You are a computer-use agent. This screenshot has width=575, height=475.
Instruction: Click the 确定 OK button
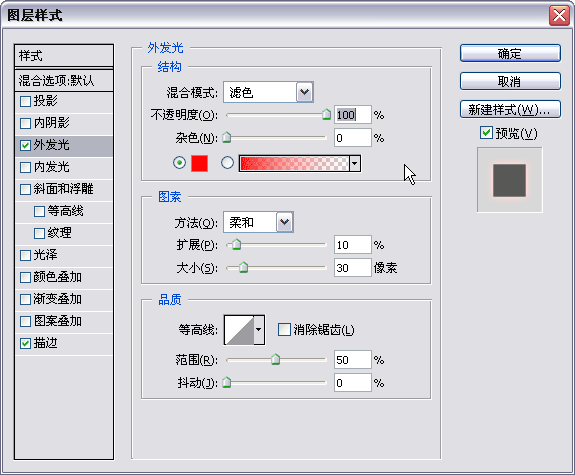pos(510,54)
